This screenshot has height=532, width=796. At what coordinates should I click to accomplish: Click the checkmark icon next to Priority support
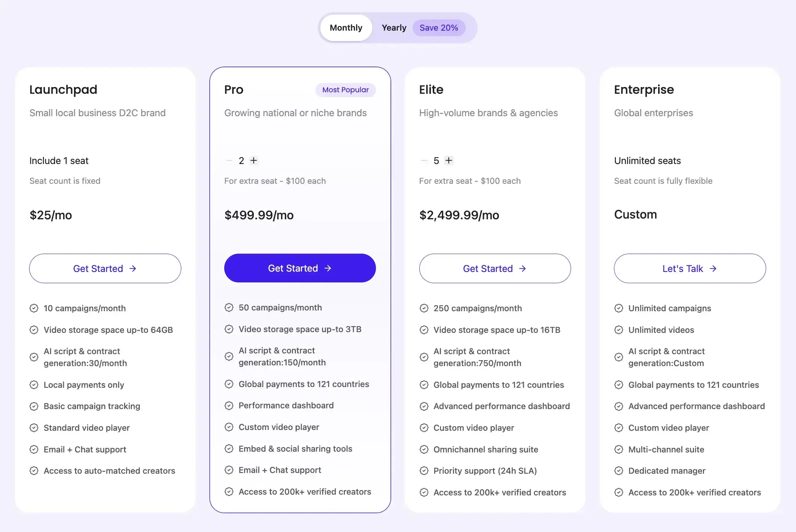click(424, 471)
